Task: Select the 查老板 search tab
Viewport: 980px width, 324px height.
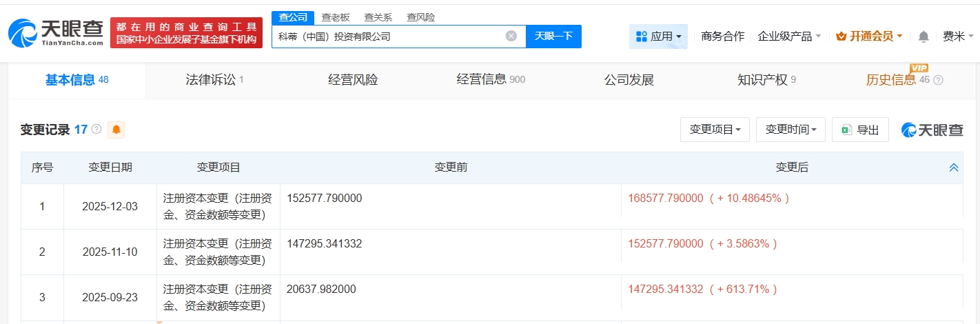Action: [x=336, y=17]
